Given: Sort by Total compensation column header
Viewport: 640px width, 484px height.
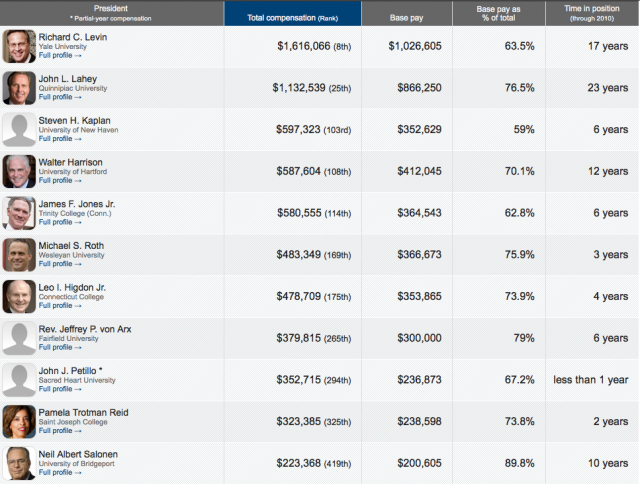Looking at the screenshot, I should pos(293,13).
